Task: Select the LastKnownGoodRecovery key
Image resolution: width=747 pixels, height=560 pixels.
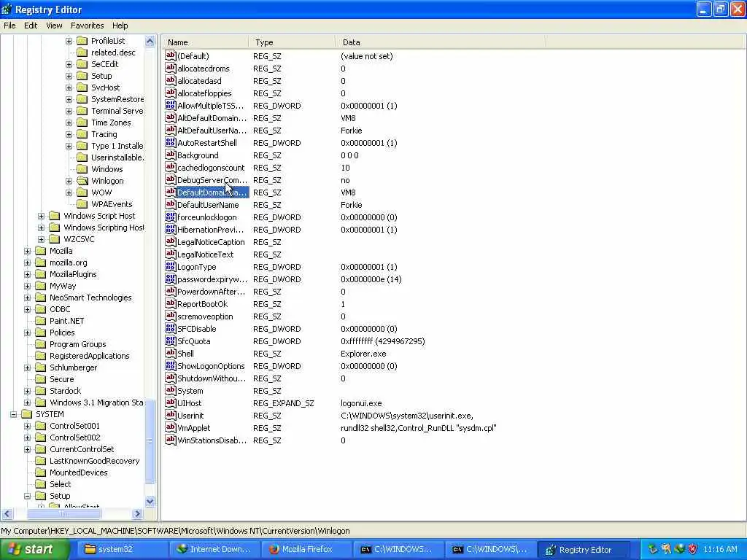Action: click(x=94, y=461)
